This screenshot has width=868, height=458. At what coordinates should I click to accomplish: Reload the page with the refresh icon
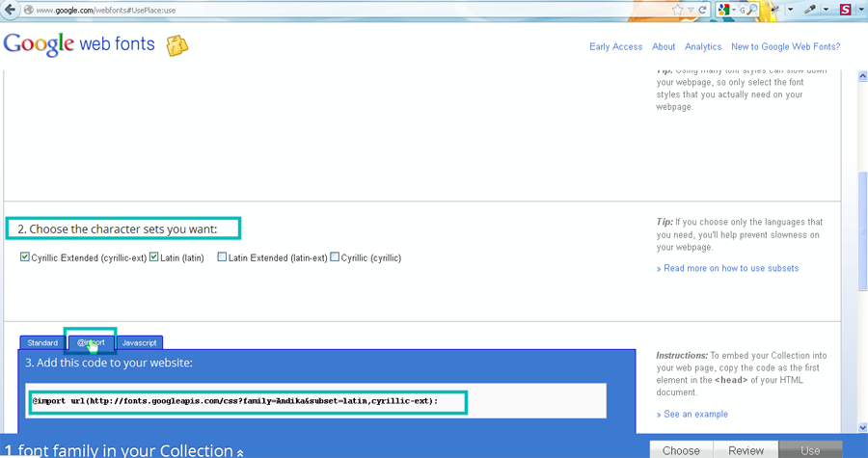[x=703, y=10]
